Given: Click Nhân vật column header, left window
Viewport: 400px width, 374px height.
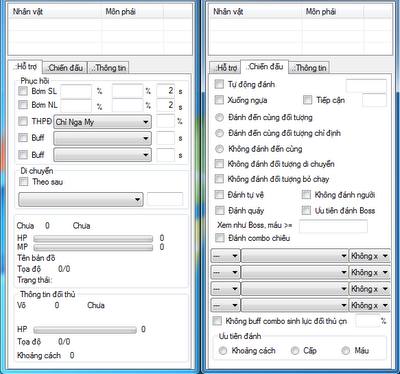Looking at the screenshot, I should point(55,12).
